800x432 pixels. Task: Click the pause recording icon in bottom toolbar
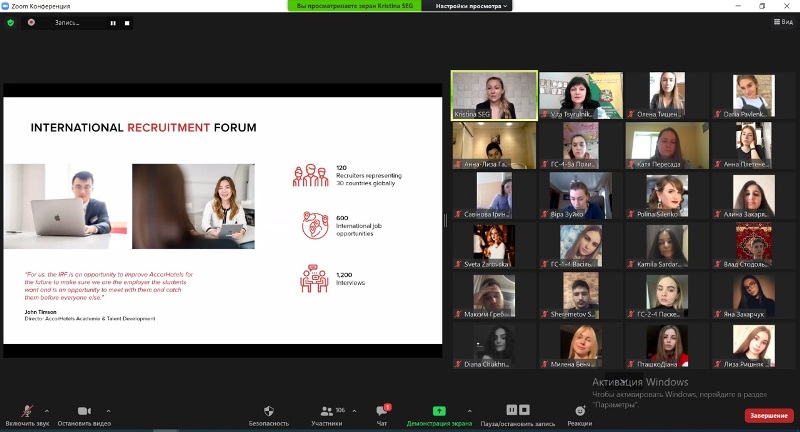511,410
